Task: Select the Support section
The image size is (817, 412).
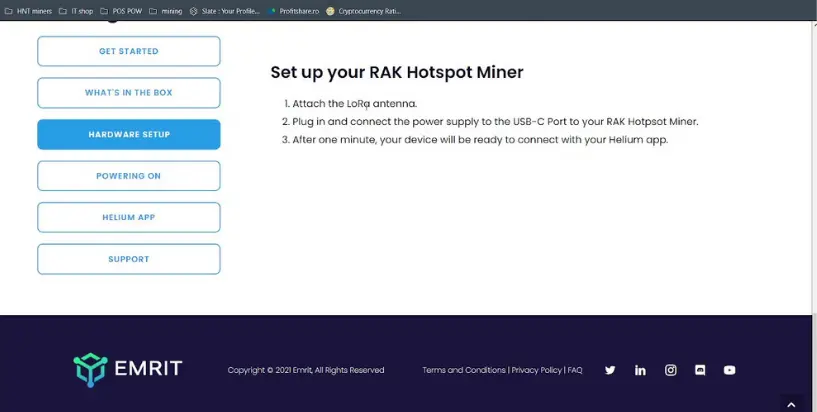Action: point(129,259)
